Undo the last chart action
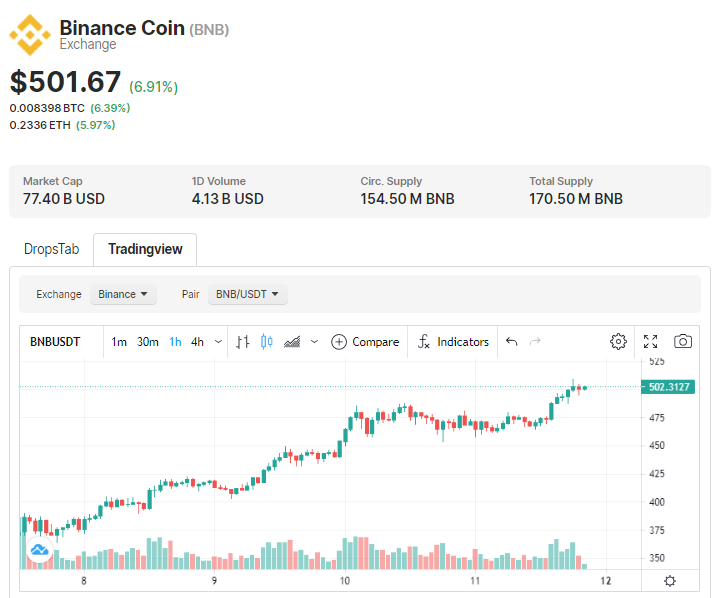718x598 pixels. coord(511,342)
